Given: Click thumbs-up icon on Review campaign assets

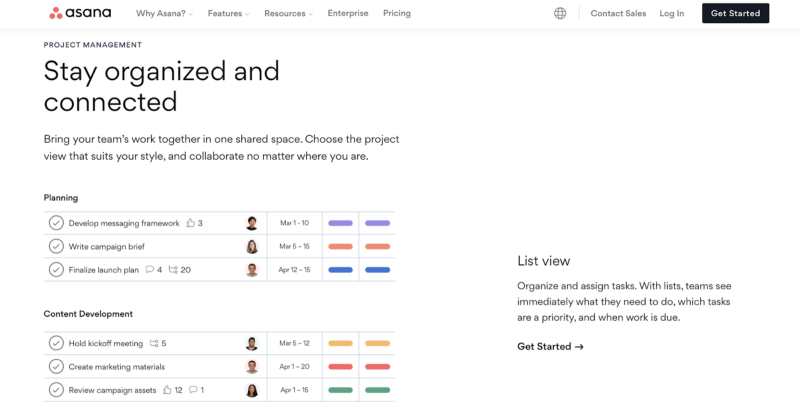Looking at the screenshot, I should 166,390.
